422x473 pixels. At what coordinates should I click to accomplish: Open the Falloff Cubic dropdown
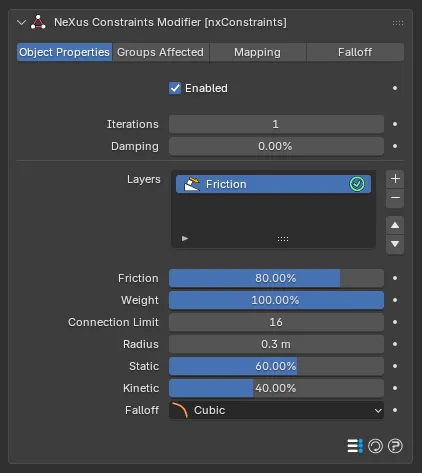click(x=276, y=410)
